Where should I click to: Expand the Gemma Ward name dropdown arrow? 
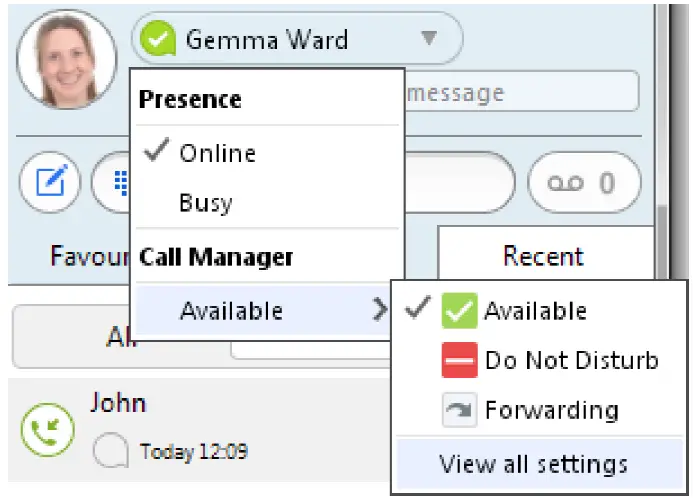428,40
